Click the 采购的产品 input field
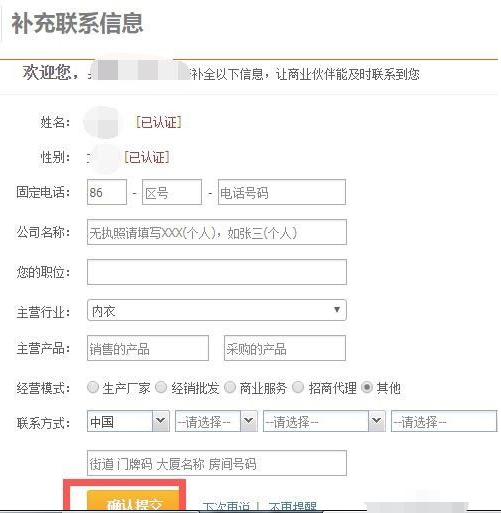This screenshot has height=513, width=501. (285, 348)
